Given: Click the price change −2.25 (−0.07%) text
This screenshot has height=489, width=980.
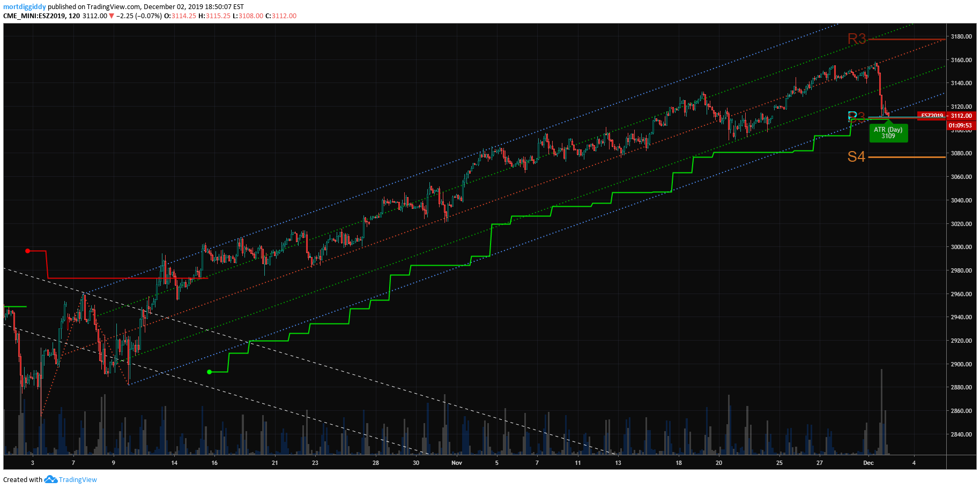Looking at the screenshot, I should tap(139, 16).
